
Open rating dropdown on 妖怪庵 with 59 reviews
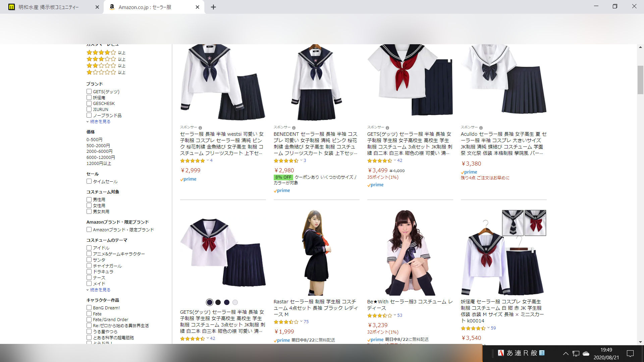(488, 328)
